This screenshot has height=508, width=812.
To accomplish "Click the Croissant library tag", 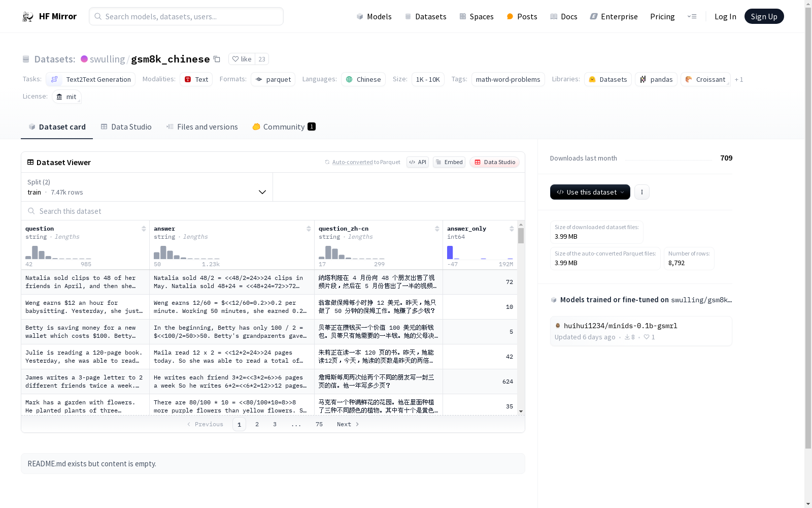I will 705,79.
